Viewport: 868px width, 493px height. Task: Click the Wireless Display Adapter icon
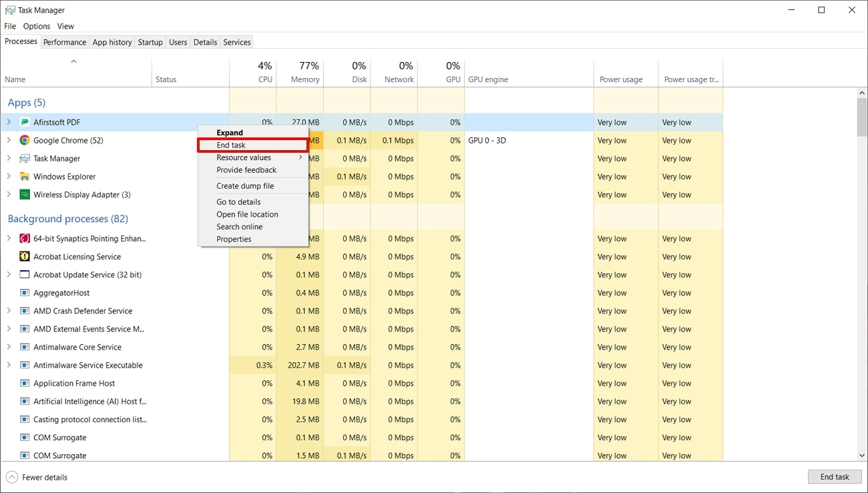point(25,194)
